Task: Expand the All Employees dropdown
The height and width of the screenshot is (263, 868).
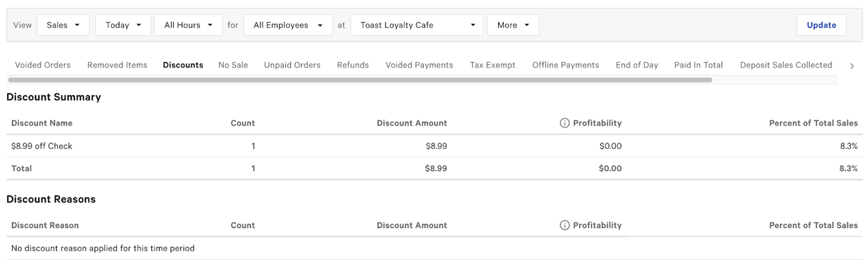Action: point(287,25)
